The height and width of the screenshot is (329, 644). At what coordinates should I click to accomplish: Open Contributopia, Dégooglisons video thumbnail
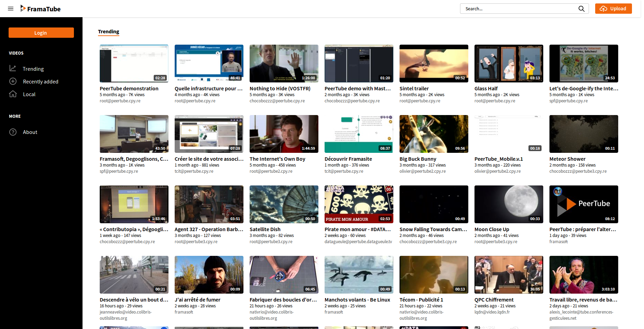[x=134, y=204]
